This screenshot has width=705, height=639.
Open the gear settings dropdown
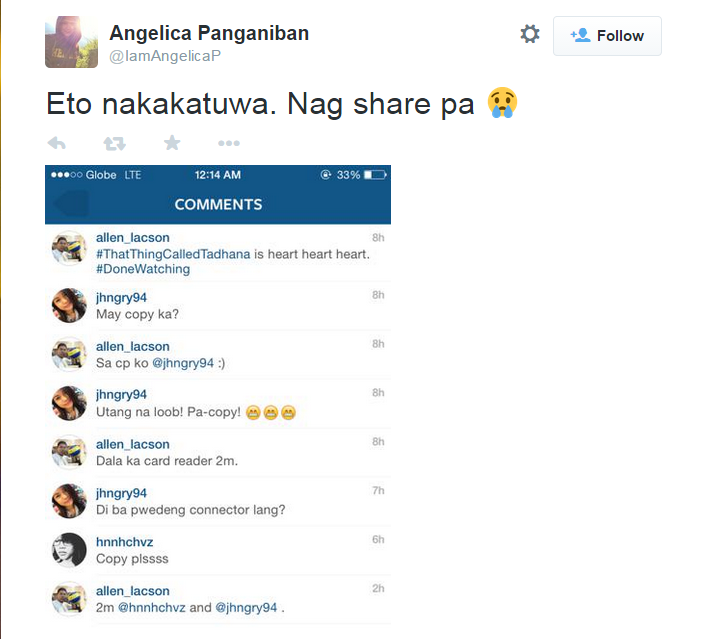(530, 34)
